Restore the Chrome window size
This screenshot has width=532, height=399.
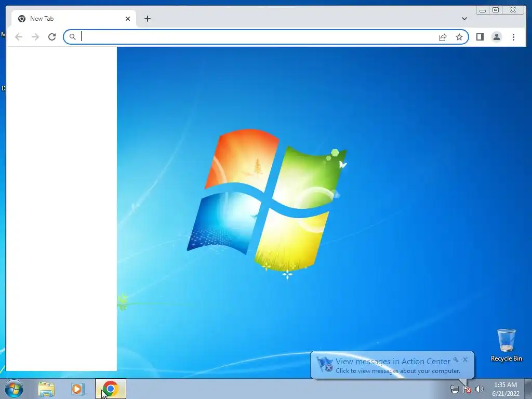tap(496, 10)
